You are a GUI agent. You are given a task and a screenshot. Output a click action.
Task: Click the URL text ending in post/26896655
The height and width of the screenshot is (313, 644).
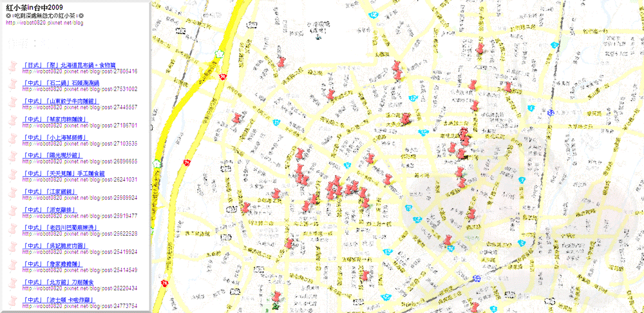[x=80, y=162]
